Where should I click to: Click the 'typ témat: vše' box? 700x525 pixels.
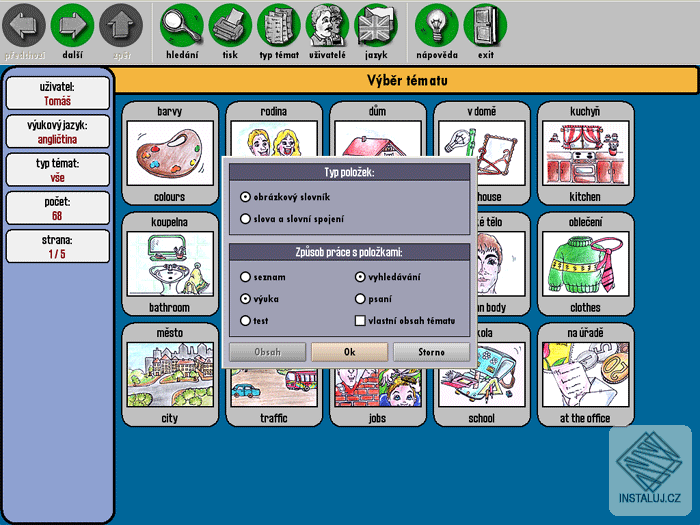click(x=58, y=170)
